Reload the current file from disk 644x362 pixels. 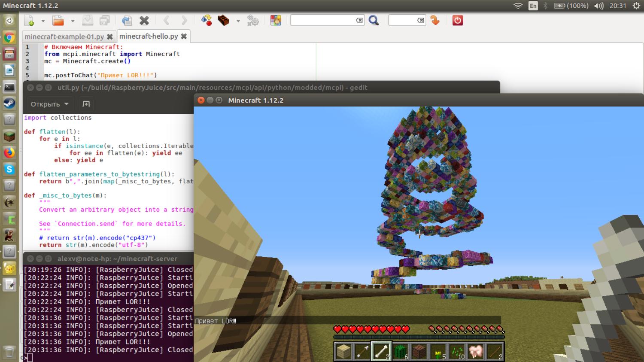point(127,20)
